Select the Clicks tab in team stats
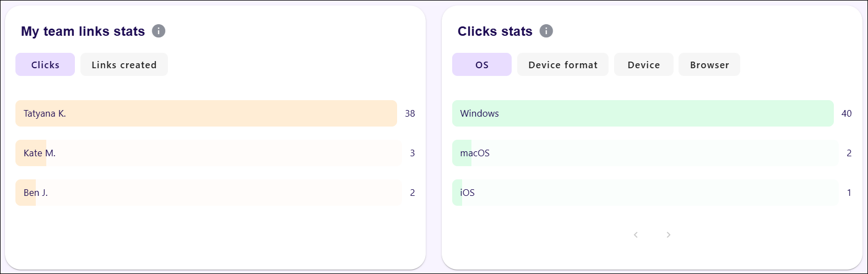868x274 pixels. click(45, 65)
